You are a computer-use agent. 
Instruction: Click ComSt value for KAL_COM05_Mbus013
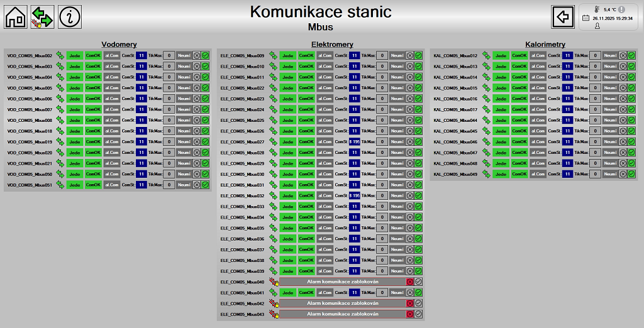pyautogui.click(x=568, y=66)
